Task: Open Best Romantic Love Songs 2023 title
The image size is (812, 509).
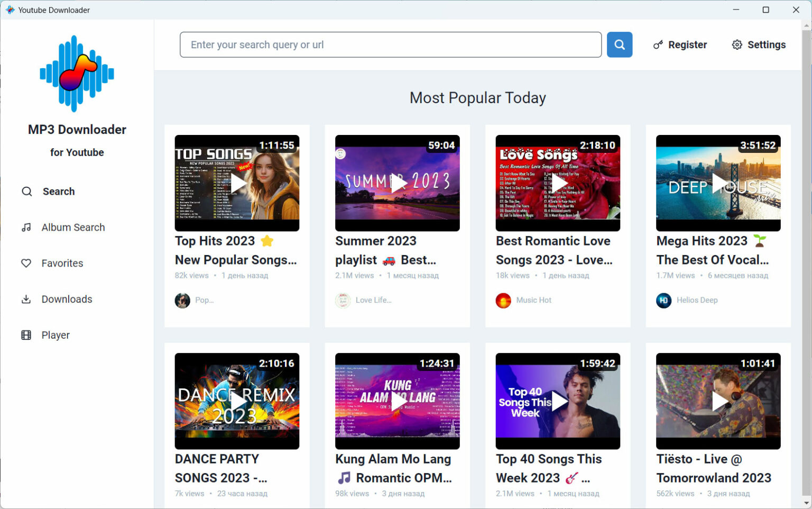Action: click(554, 250)
